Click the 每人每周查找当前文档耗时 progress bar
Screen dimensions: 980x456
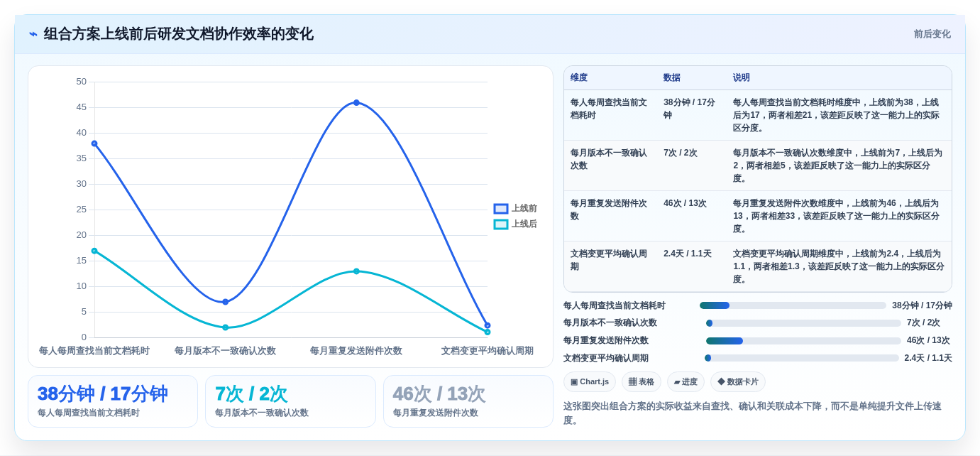(x=793, y=305)
